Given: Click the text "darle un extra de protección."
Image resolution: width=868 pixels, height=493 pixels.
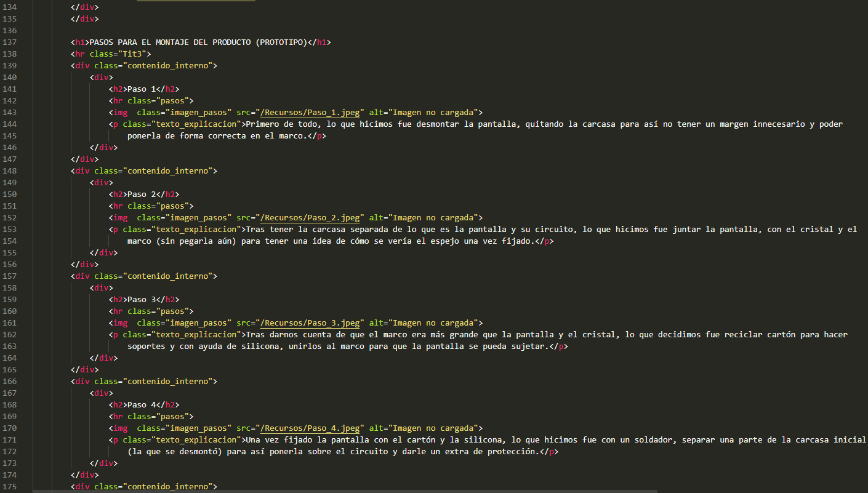Looking at the screenshot, I should pyautogui.click(x=470, y=451).
